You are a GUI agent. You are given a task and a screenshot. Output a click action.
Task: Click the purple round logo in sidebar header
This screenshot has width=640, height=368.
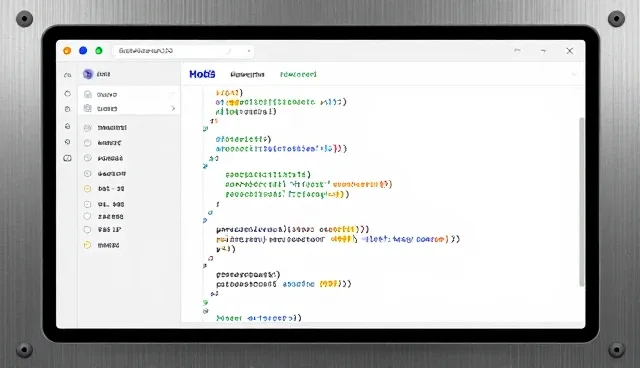(88, 74)
